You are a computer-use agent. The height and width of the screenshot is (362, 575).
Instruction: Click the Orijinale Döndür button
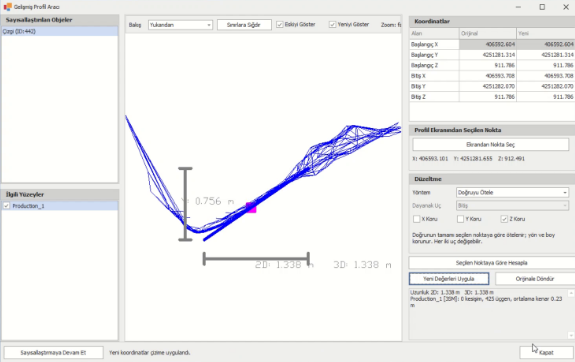coord(535,279)
